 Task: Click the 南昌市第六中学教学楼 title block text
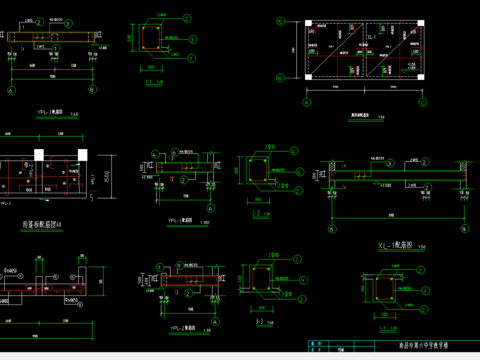coord(424,345)
